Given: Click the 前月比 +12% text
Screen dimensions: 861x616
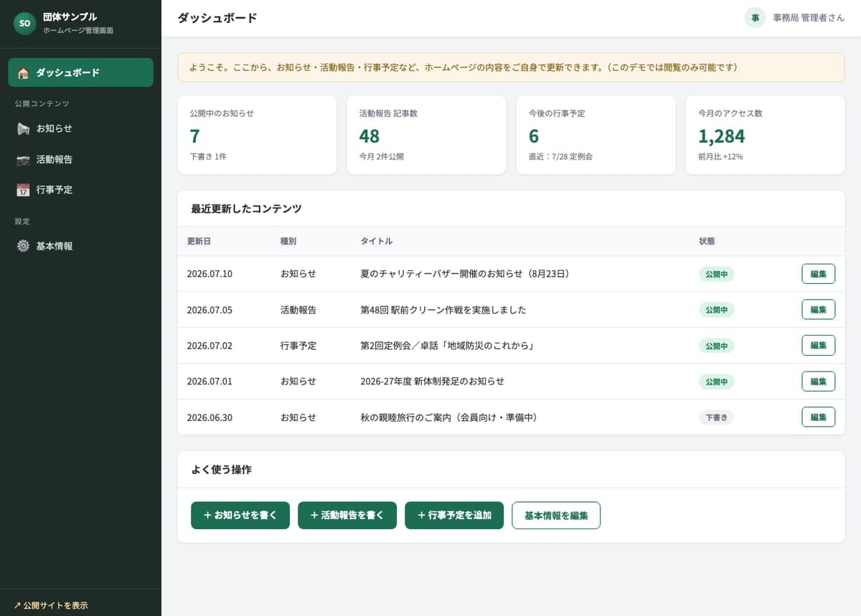Looking at the screenshot, I should [720, 156].
